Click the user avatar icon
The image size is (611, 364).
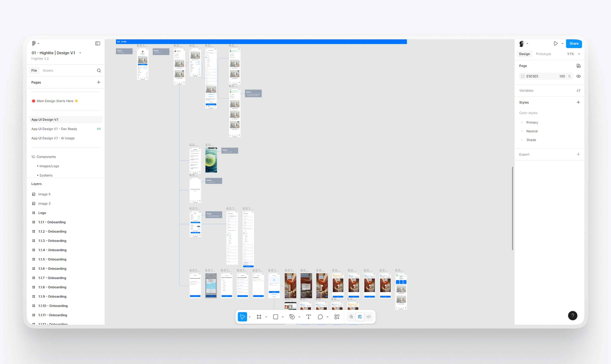(522, 44)
